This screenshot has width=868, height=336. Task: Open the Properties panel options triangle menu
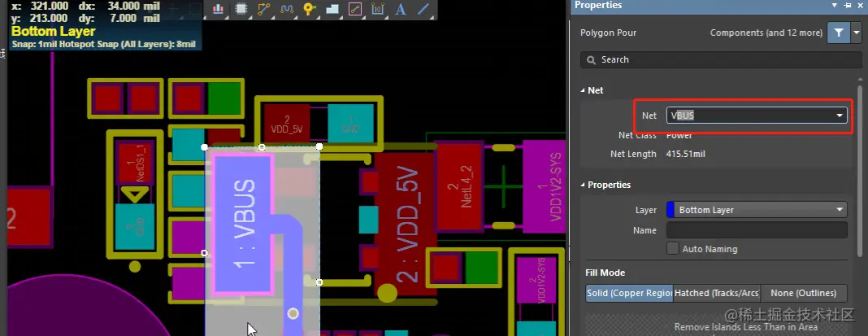click(x=834, y=5)
